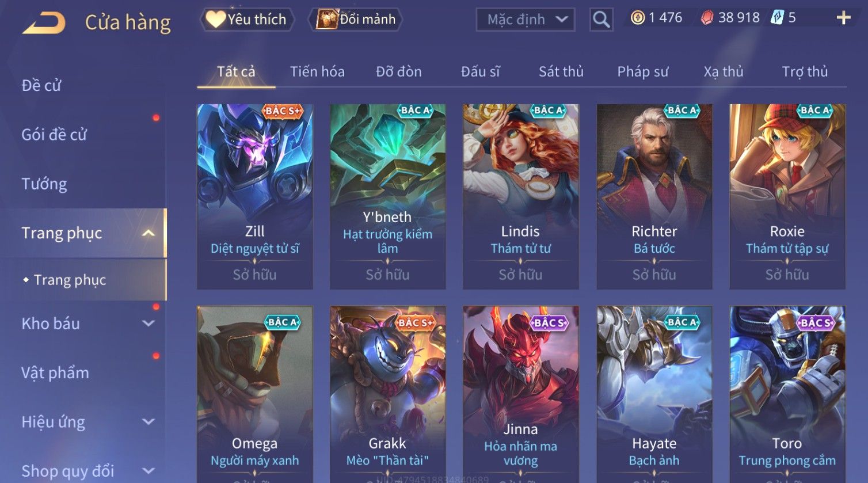Open the search magnifier icon
Viewport: 868px width, 483px height.
[x=601, y=20]
